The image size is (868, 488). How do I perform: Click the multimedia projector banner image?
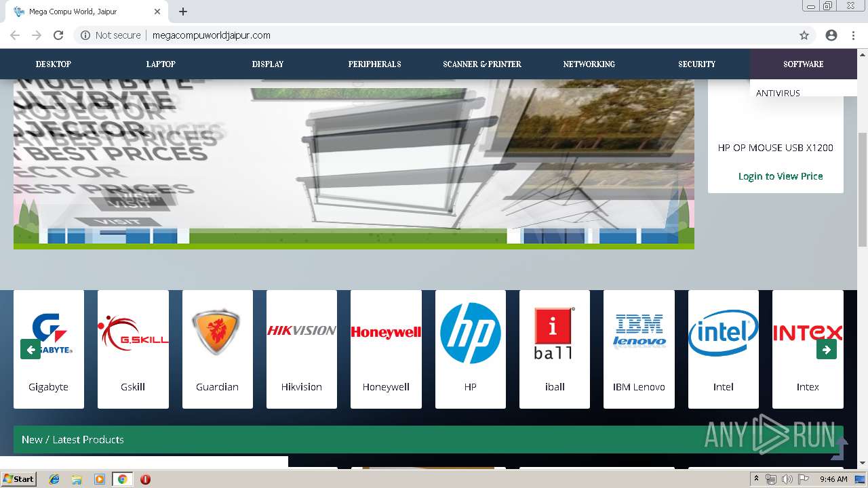tap(354, 164)
